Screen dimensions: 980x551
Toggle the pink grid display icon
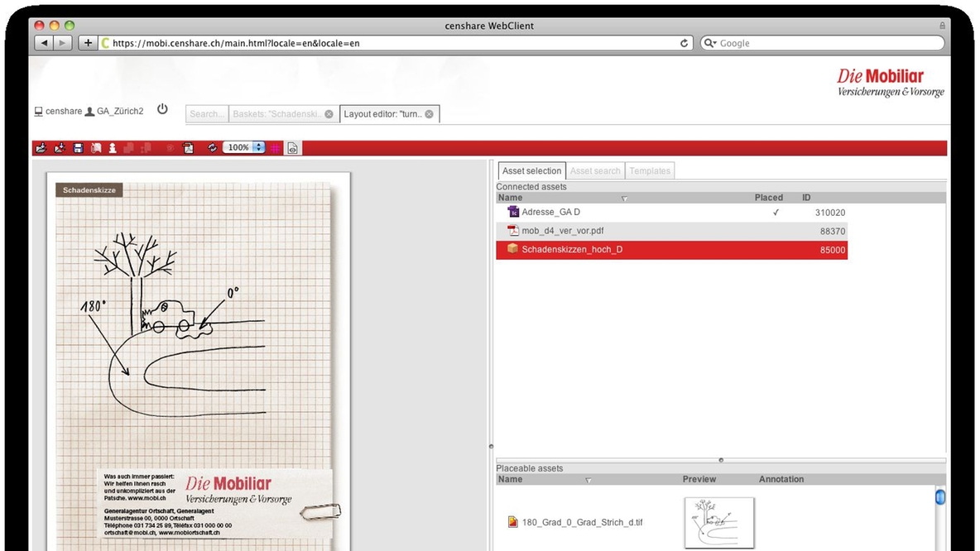click(x=276, y=148)
